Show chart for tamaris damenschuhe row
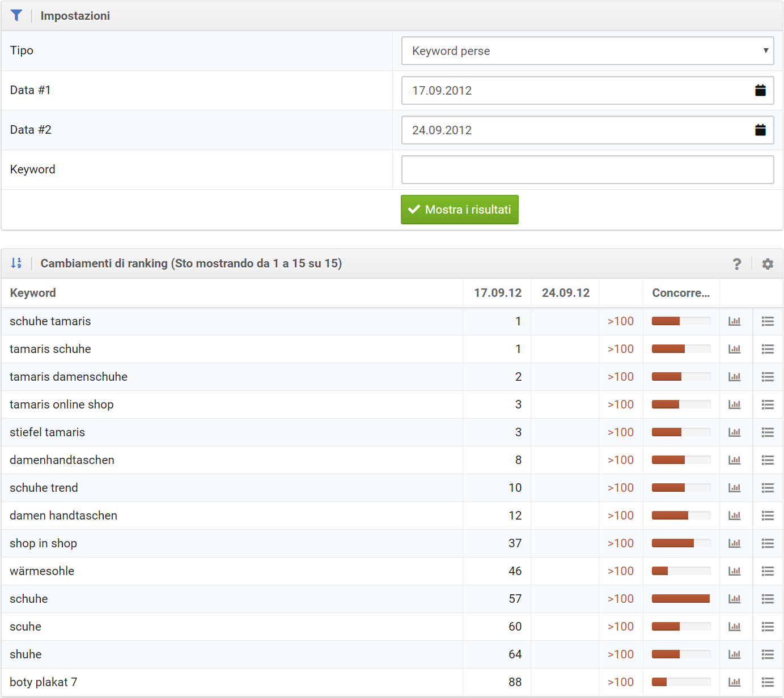Screen dimensions: 784x698 pyautogui.click(x=735, y=377)
